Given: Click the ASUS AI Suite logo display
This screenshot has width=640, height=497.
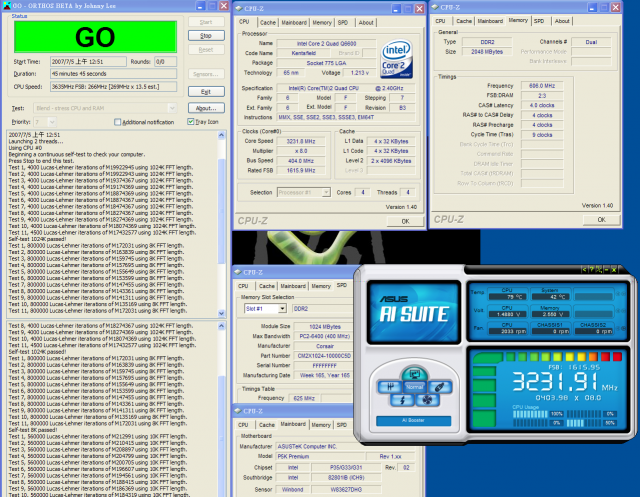Looking at the screenshot, I should [x=413, y=312].
